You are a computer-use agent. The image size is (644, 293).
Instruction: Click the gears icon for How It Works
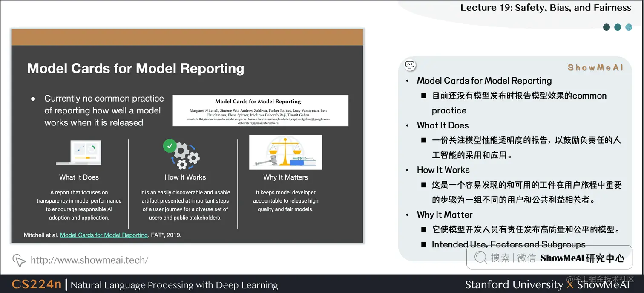(186, 156)
